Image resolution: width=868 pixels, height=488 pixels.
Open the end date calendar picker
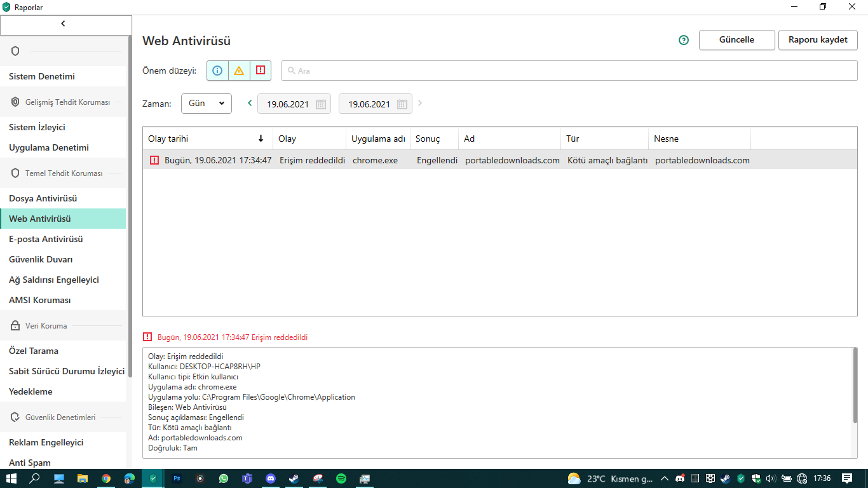(x=402, y=104)
